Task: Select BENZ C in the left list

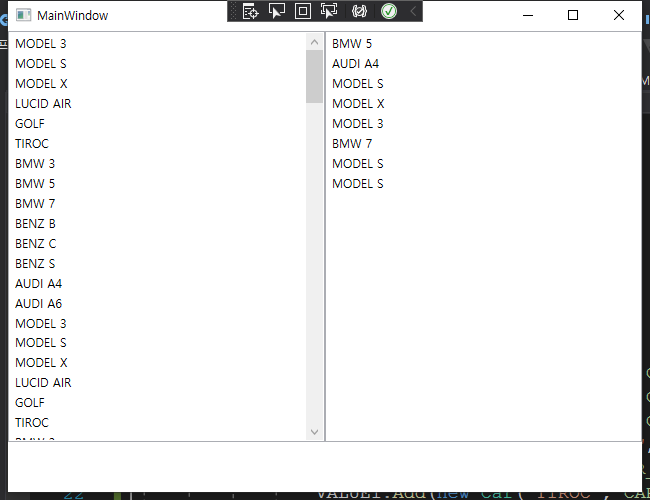Action: [x=157, y=244]
